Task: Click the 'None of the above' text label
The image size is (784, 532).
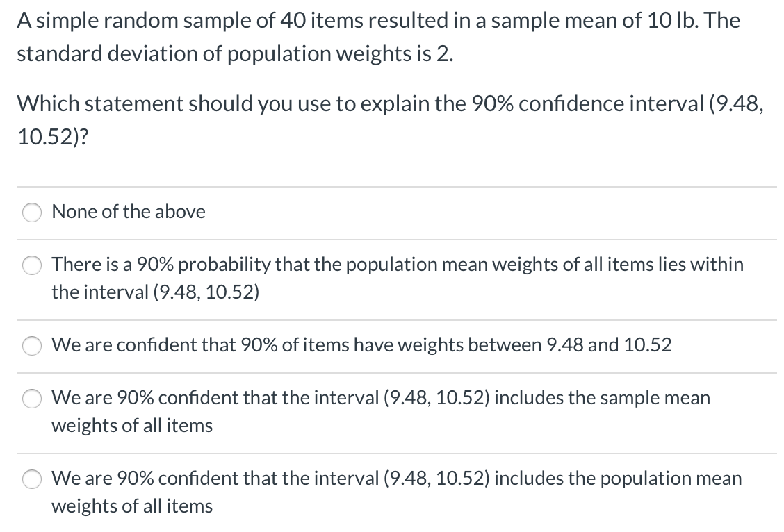Action: [129, 213]
